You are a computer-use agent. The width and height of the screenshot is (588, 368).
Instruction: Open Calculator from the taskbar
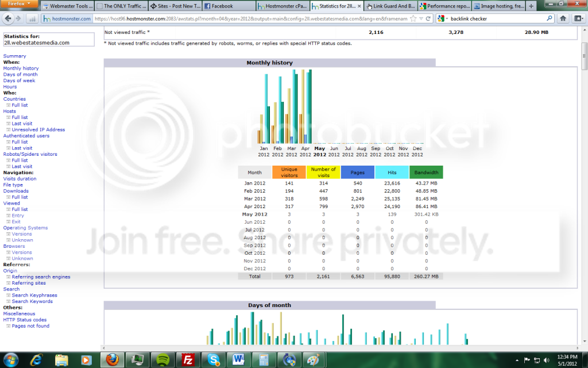click(264, 360)
